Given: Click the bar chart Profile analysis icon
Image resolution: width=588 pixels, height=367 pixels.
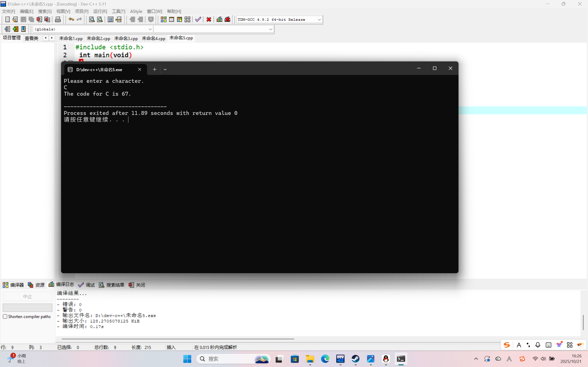Looking at the screenshot, I should tap(219, 19).
